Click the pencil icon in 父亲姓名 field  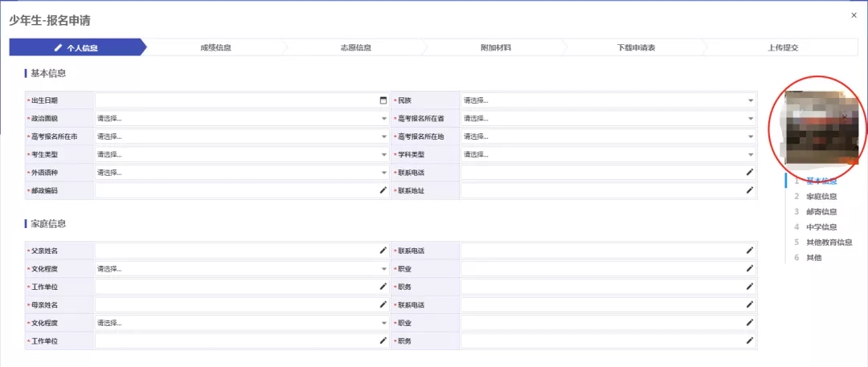point(383,251)
